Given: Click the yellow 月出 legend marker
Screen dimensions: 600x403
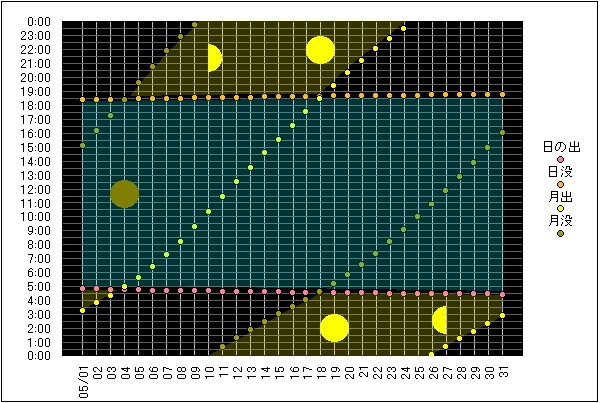Looking at the screenshot, I should coord(560,209).
